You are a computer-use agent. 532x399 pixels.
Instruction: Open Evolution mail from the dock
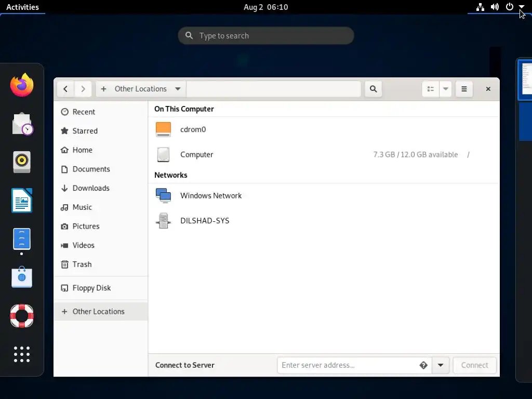(x=22, y=124)
